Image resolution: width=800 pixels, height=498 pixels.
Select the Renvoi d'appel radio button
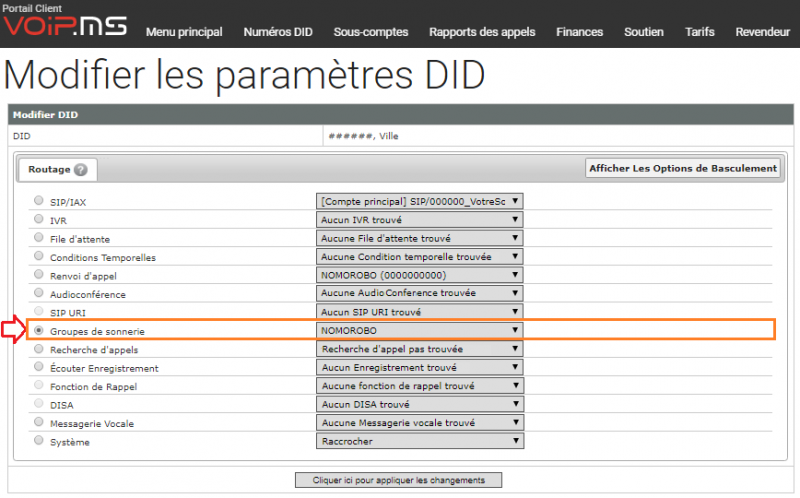coord(39,274)
